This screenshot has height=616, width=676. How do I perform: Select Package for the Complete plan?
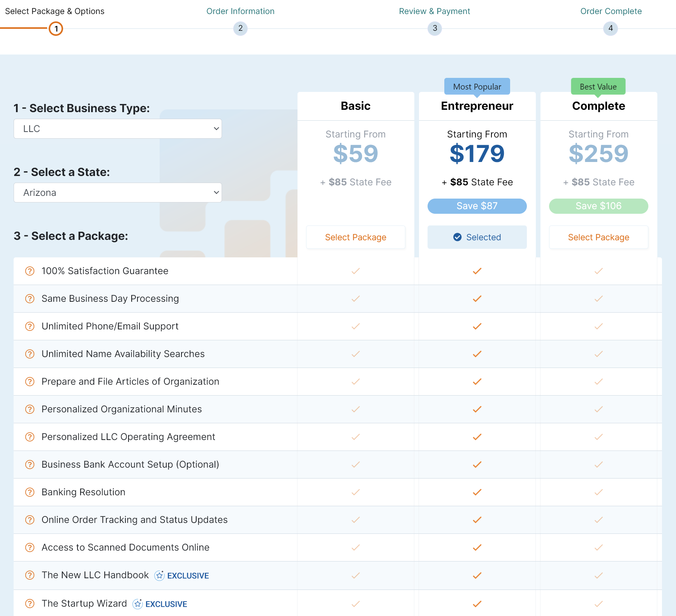(599, 237)
